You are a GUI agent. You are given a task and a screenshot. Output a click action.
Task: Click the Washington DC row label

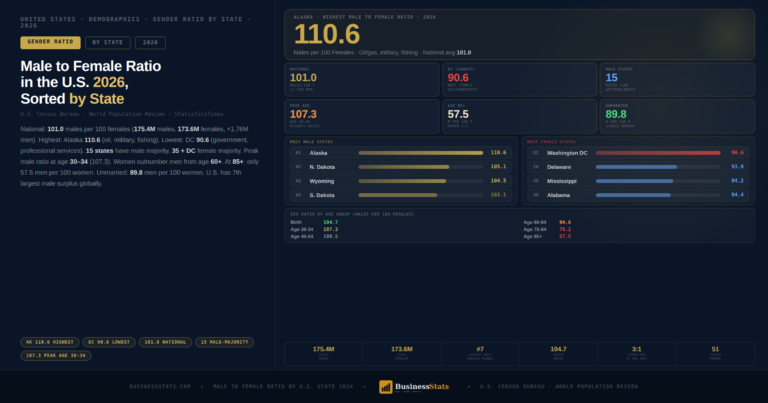click(567, 153)
